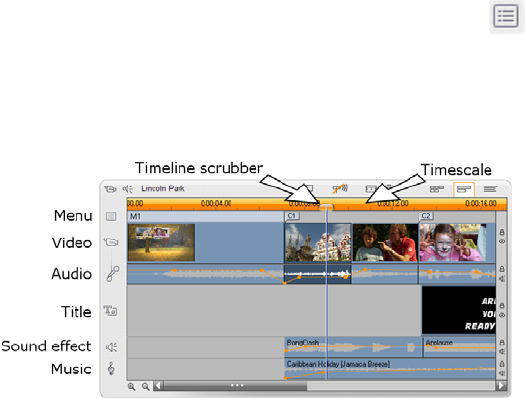The width and height of the screenshot is (525, 398).
Task: Switch to the Storyboard view icon
Action: (x=437, y=189)
